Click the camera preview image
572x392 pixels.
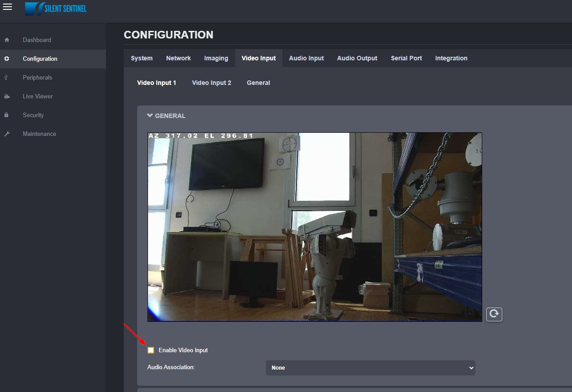tap(315, 227)
